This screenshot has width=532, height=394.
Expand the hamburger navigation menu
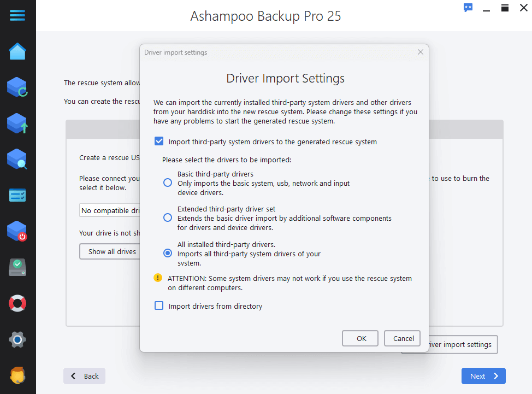(17, 15)
